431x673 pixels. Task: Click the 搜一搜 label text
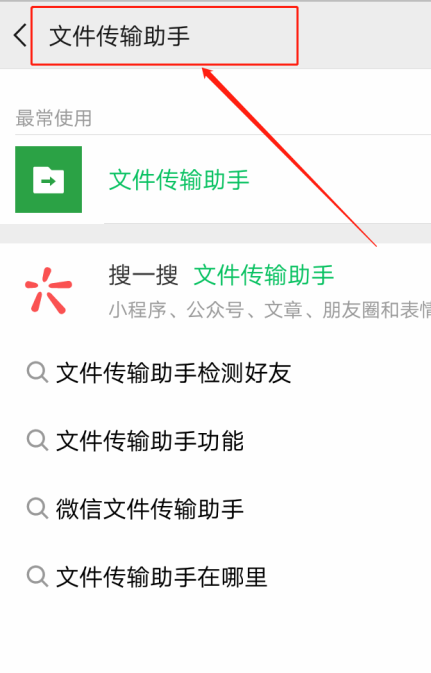click(x=143, y=275)
